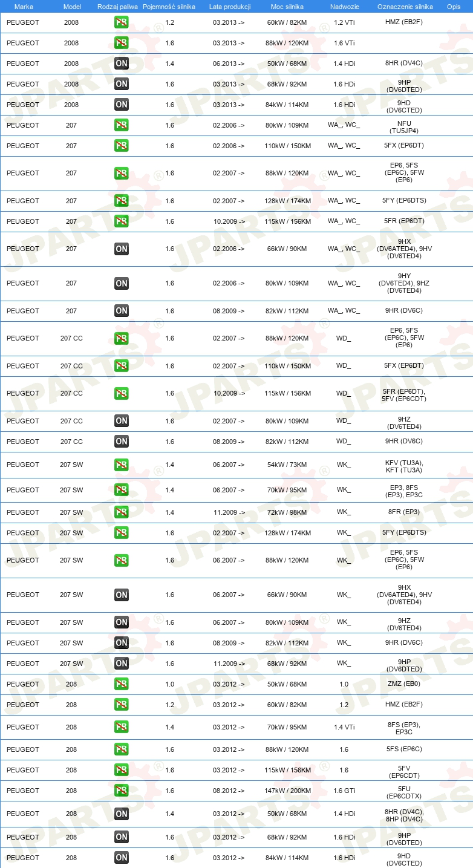Click the Oznaczenie silnika column header

tap(405, 7)
